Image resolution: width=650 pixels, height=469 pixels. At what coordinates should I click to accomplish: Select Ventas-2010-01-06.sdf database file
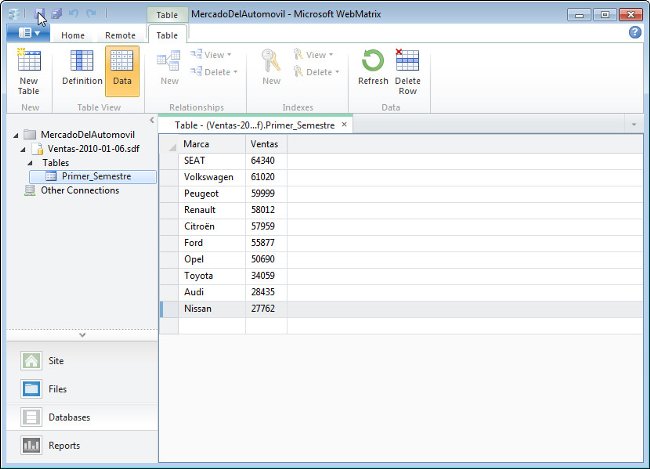(93, 148)
